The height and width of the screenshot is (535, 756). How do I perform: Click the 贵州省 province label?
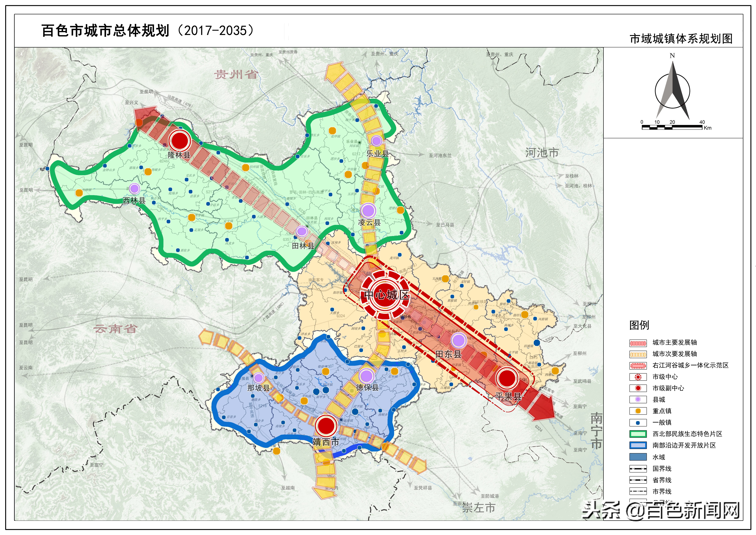pos(236,74)
